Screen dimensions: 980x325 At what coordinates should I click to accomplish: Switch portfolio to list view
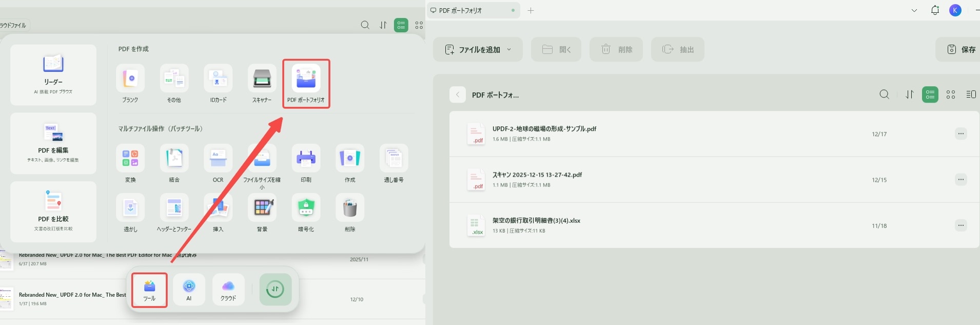[930, 94]
